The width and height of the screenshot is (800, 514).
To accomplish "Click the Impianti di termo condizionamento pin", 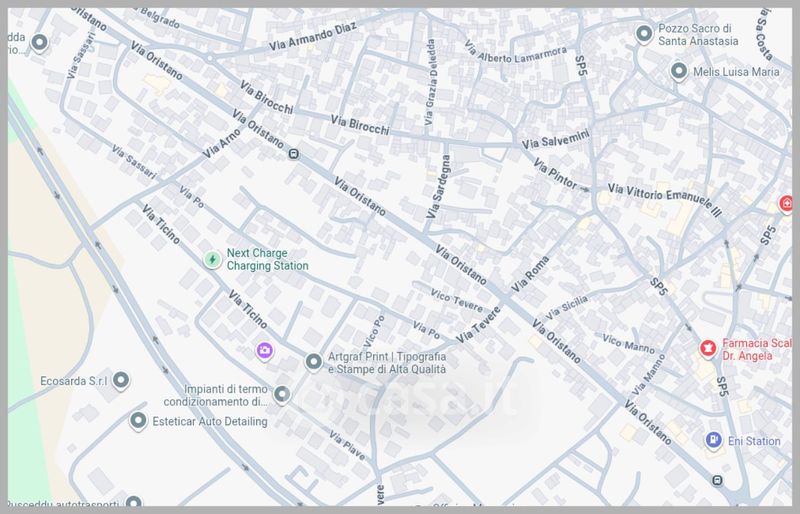I will (x=281, y=395).
